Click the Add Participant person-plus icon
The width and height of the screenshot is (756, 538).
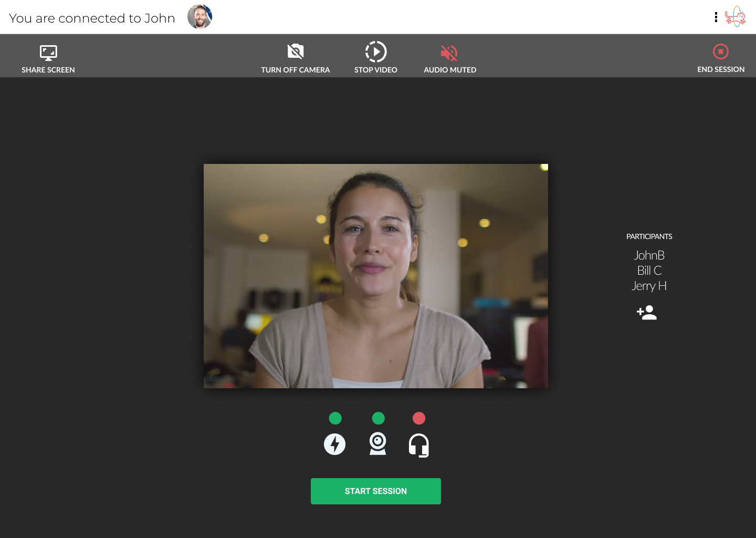[x=647, y=313]
